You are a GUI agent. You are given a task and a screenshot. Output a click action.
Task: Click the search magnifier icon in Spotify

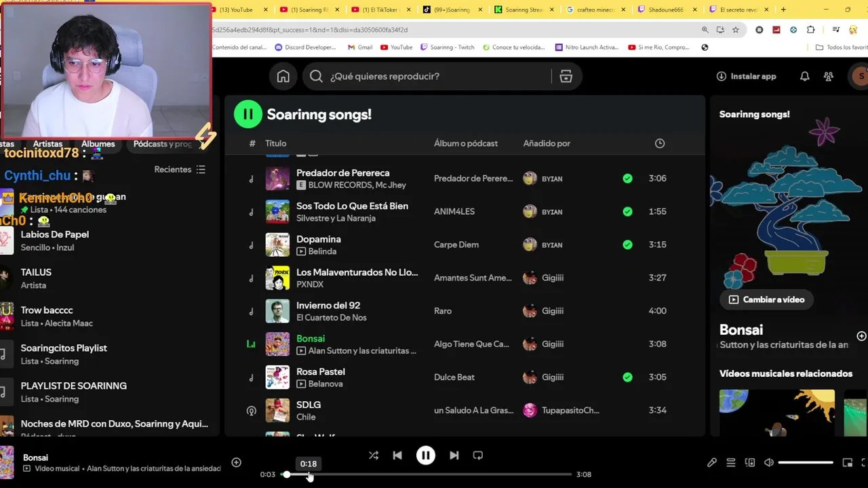(x=316, y=77)
